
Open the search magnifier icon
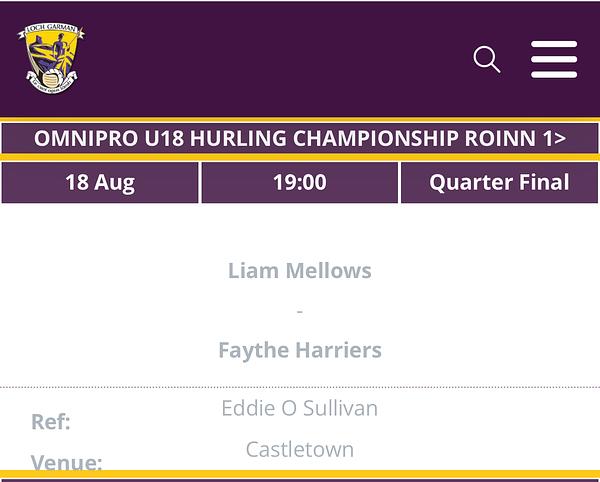[x=487, y=60]
